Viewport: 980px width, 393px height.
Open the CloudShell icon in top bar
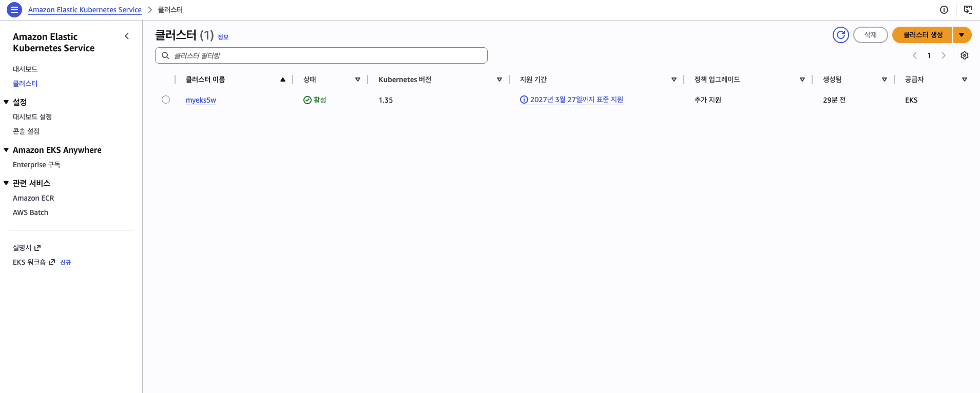pyautogui.click(x=968, y=10)
